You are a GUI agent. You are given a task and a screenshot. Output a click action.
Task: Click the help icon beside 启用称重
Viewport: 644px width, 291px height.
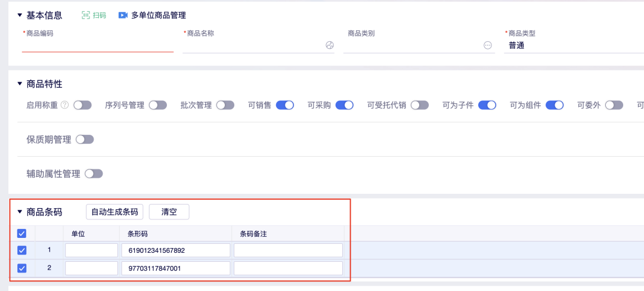tap(64, 105)
